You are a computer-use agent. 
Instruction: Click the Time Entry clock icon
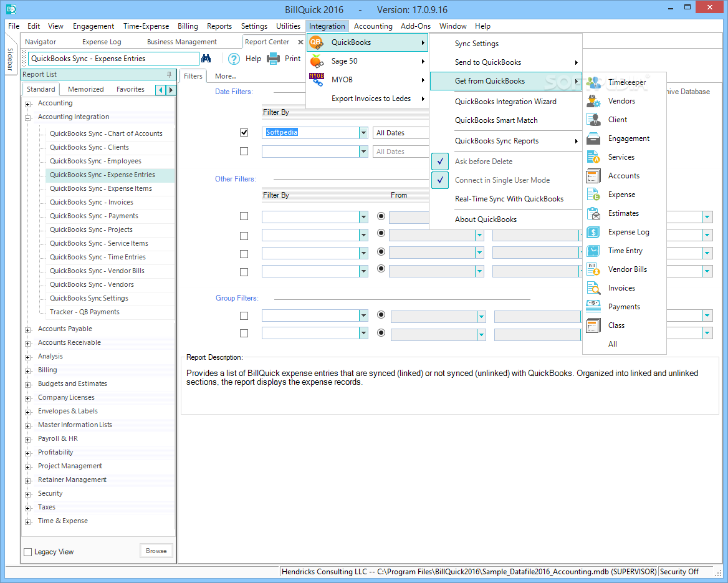coord(593,251)
